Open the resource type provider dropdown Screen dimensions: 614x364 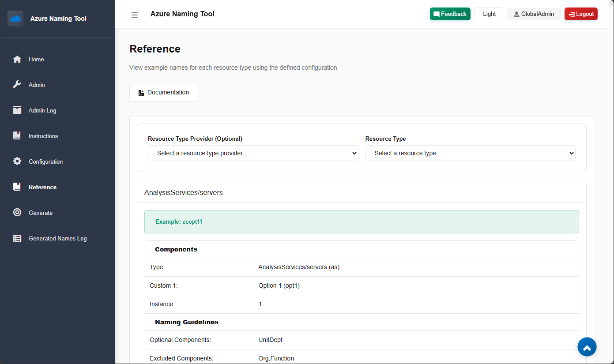point(253,153)
